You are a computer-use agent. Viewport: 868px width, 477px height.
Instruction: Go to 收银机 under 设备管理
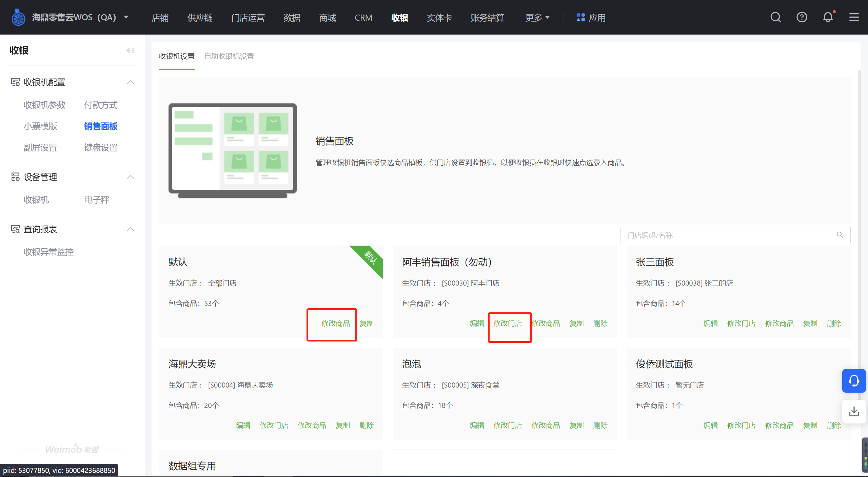click(x=36, y=200)
